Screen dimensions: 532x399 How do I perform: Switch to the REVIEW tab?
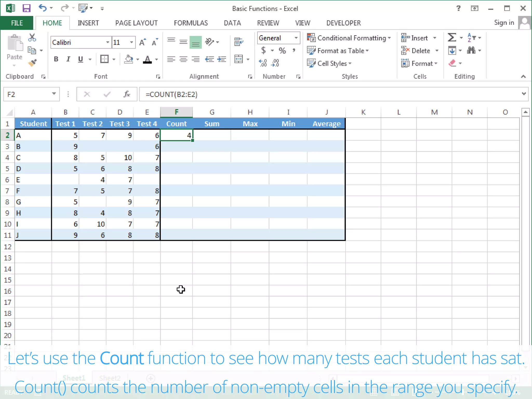[x=268, y=23]
